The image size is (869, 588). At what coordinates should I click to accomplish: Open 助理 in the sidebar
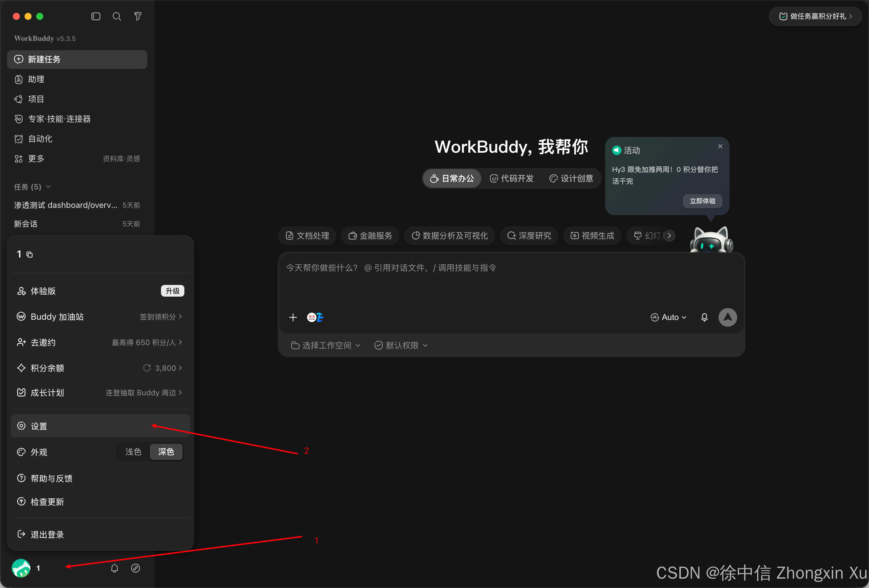[77, 79]
